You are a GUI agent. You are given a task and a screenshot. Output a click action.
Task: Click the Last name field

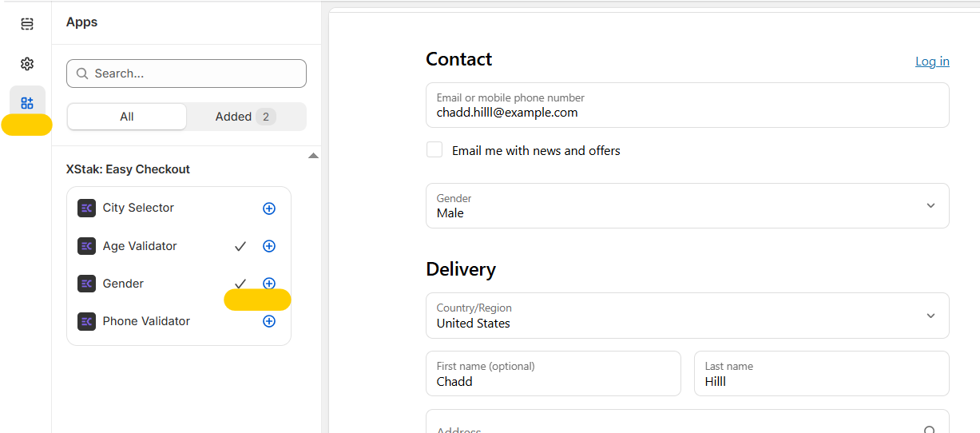pyautogui.click(x=821, y=374)
